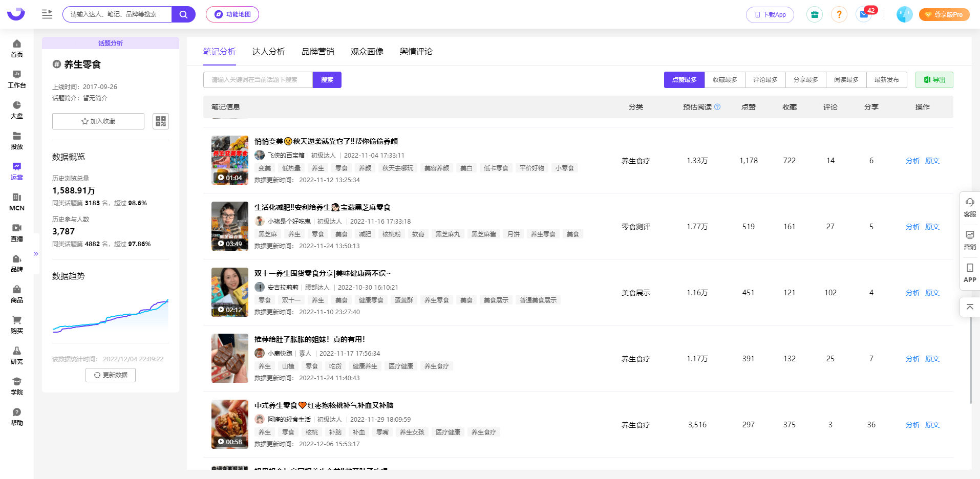Click the 尊享版Pro badge button

tap(944, 15)
